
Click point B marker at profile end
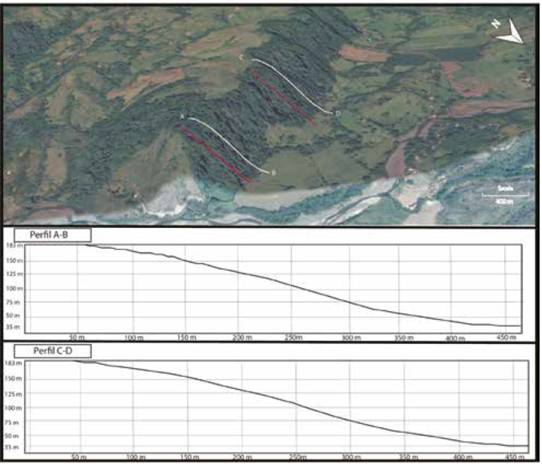[273, 172]
